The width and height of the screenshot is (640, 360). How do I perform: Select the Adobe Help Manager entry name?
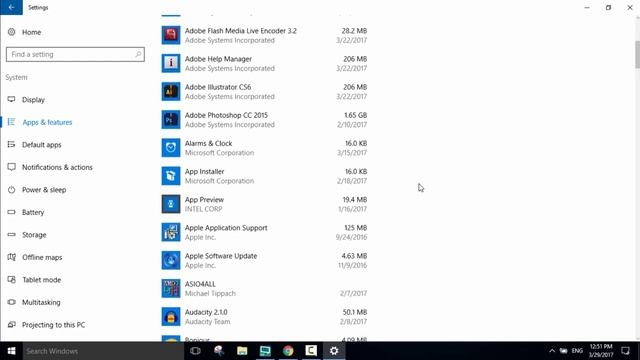click(218, 59)
